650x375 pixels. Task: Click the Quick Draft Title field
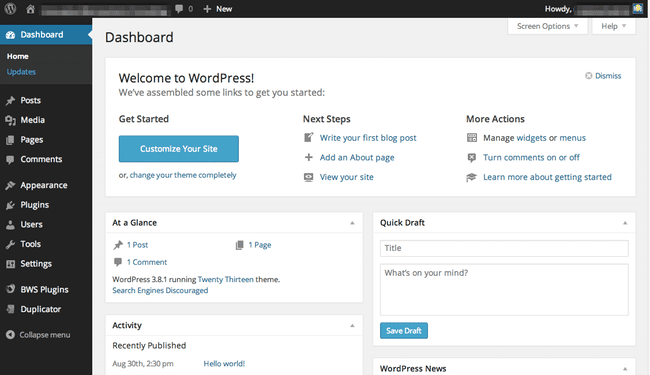click(504, 248)
